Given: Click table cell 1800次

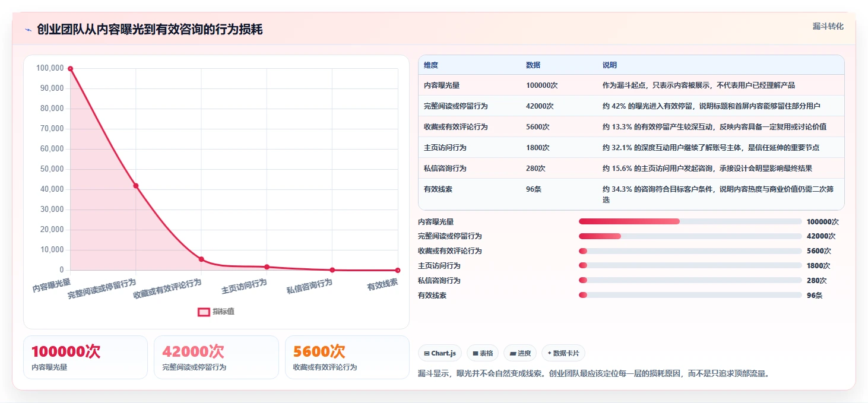Looking at the screenshot, I should (x=537, y=148).
